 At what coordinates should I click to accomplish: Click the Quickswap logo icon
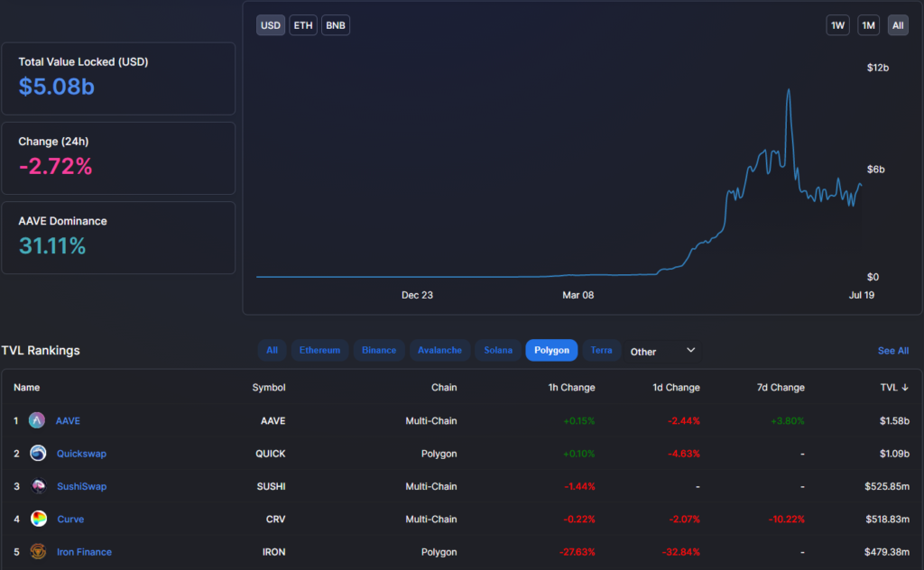(37, 453)
